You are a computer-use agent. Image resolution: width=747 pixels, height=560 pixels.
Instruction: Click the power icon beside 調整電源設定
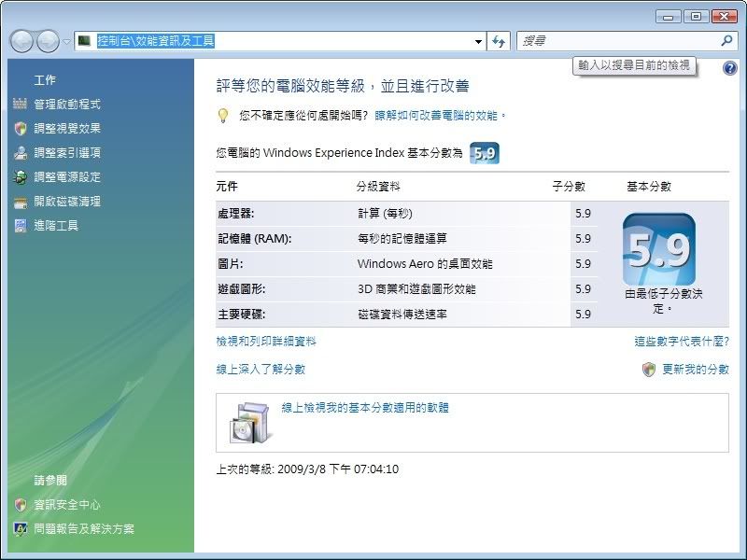pyautogui.click(x=20, y=176)
